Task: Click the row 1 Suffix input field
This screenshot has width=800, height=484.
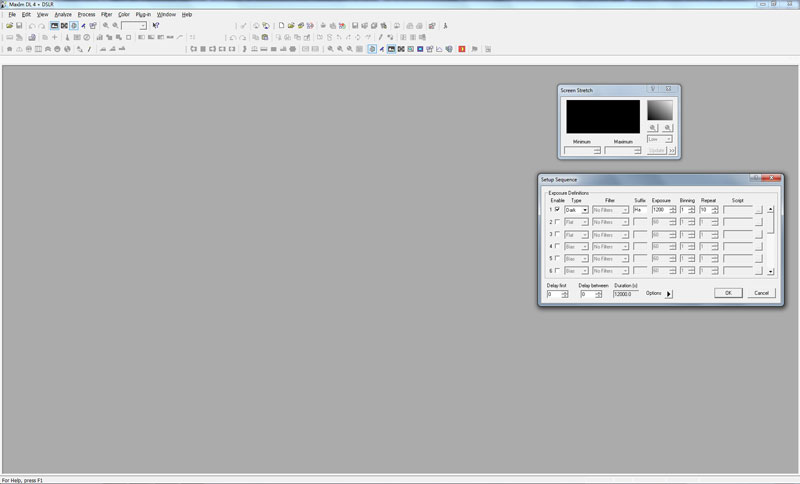Action: pos(639,210)
